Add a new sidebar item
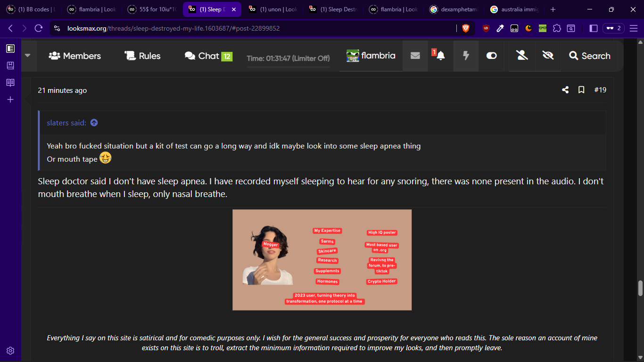This screenshot has height=362, width=644. 10,99
